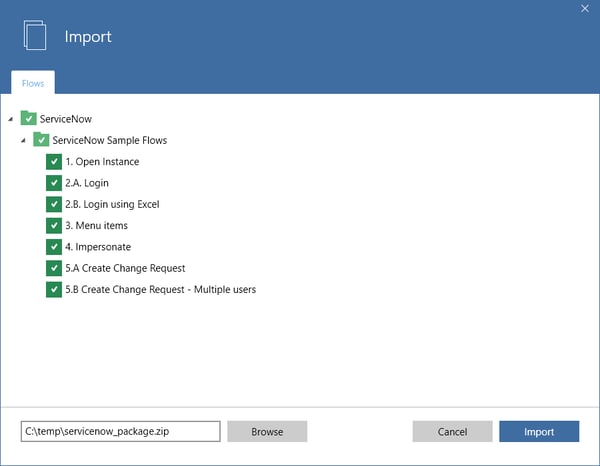The width and height of the screenshot is (600, 466).
Task: Toggle the 3. Menu items checkbox
Action: click(53, 226)
